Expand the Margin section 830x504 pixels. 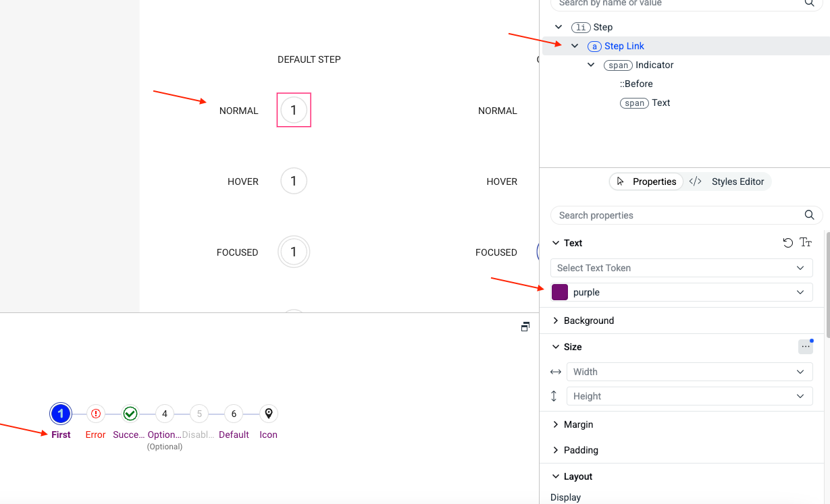(x=556, y=424)
